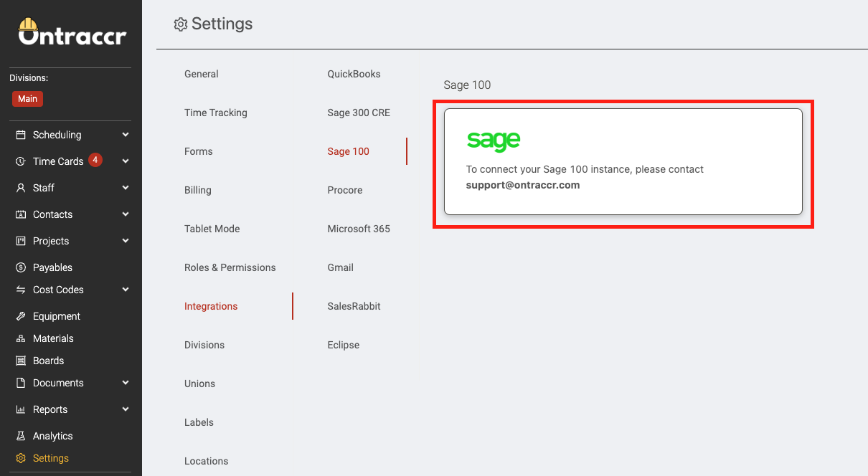Open Equipment in the sidebar
The height and width of the screenshot is (476, 868).
[x=57, y=316]
